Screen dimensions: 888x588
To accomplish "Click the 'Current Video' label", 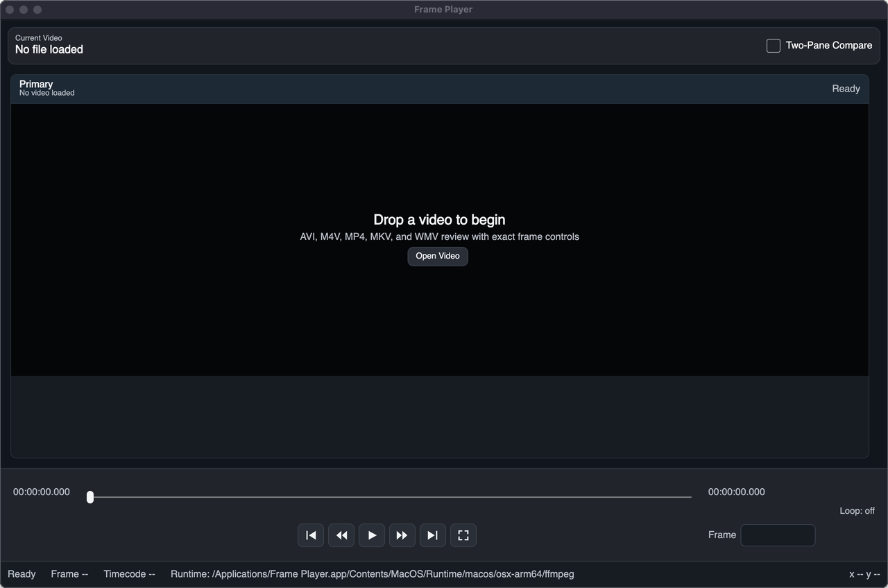I will tap(39, 38).
